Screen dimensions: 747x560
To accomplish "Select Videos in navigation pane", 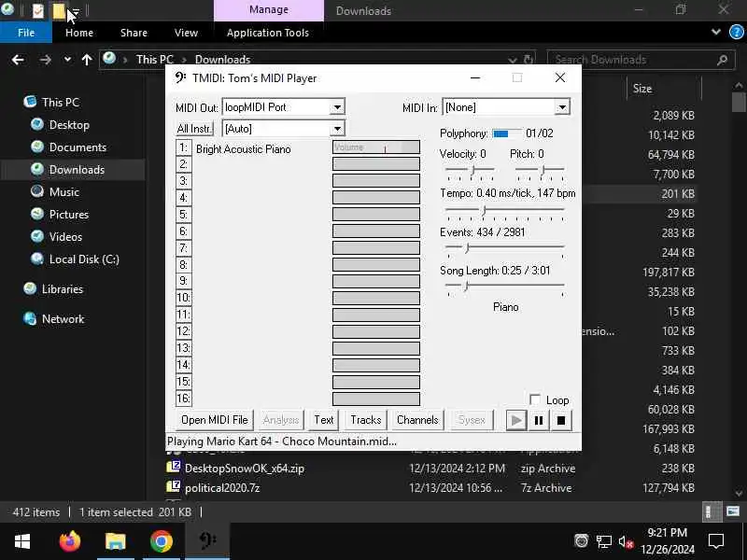I will tap(65, 237).
